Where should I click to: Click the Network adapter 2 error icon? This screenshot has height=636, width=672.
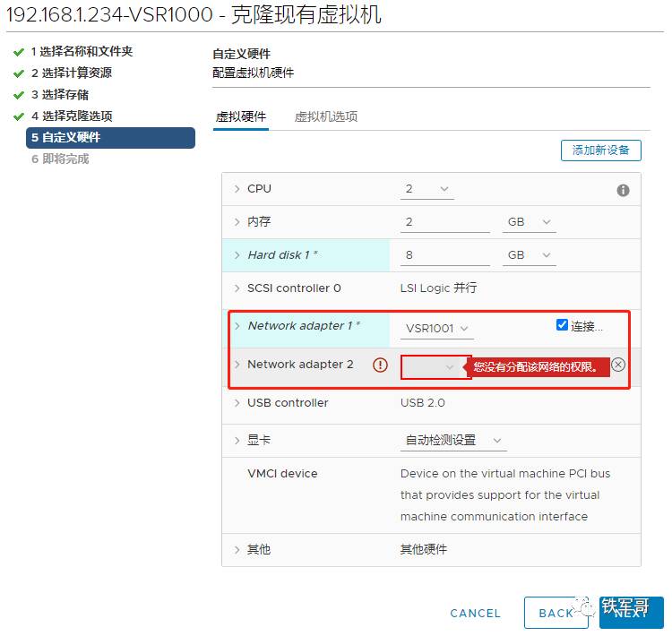[380, 365]
